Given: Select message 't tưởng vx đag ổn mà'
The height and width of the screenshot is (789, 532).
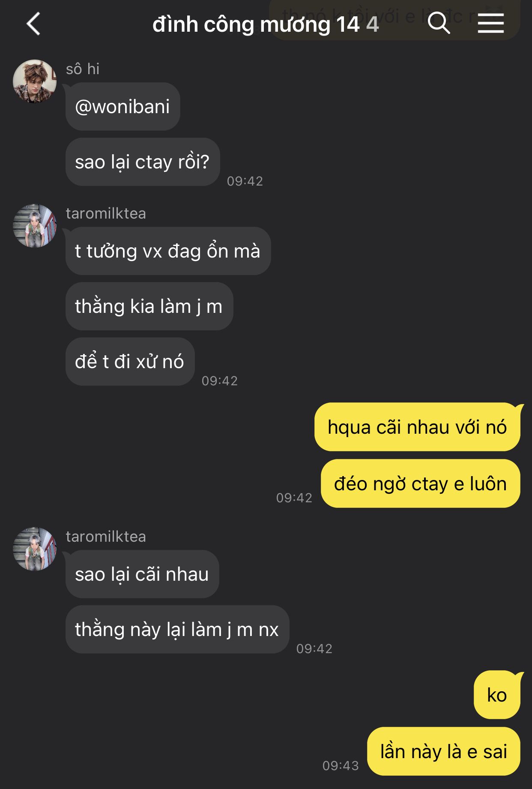Looking at the screenshot, I should coord(168,251).
